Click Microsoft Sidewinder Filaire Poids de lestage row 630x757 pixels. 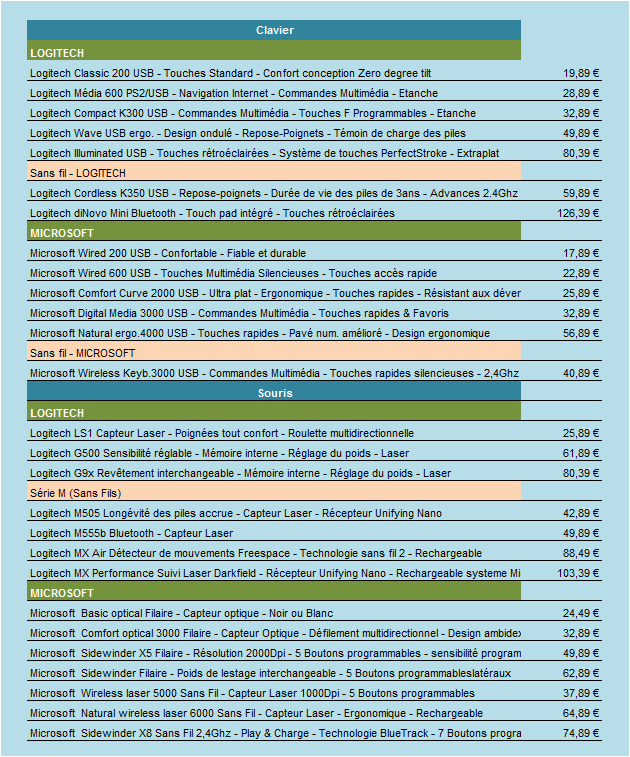(x=314, y=673)
